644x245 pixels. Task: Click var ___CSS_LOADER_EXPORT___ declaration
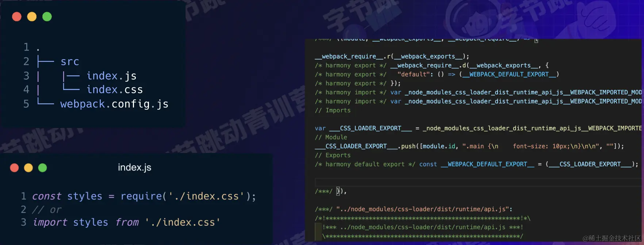(363, 128)
